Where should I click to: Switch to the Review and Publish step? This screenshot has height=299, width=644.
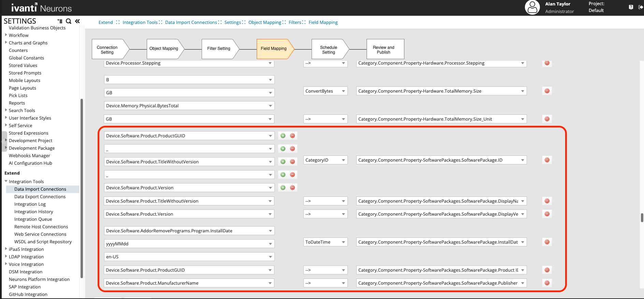pyautogui.click(x=384, y=50)
